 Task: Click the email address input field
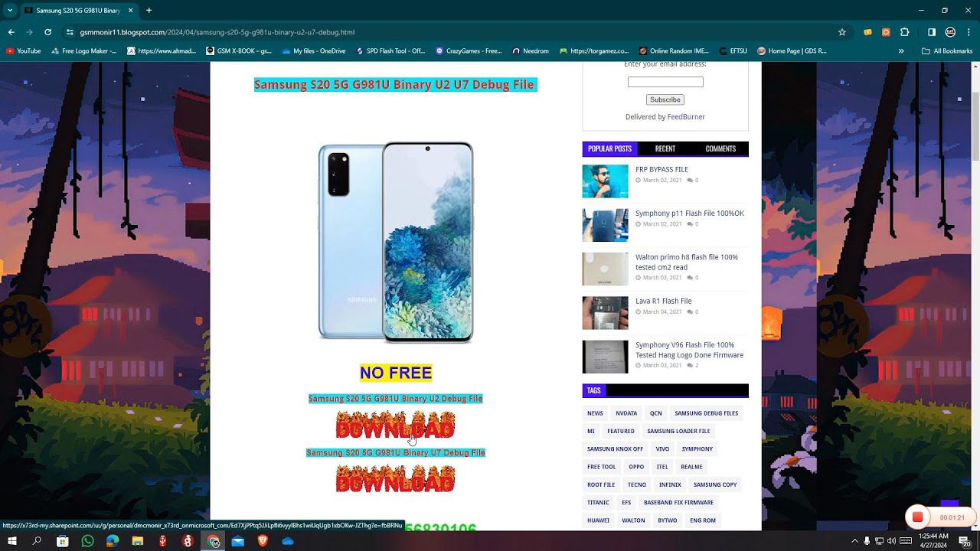[x=665, y=82]
